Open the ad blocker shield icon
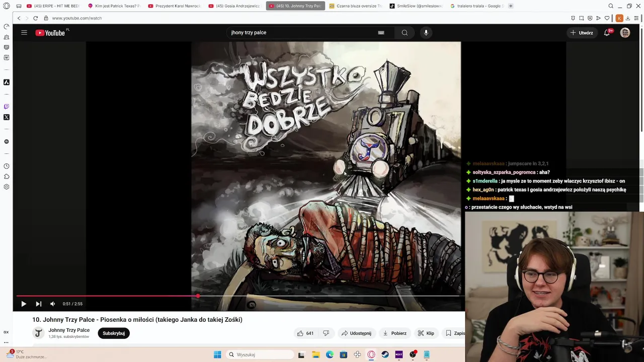The height and width of the screenshot is (362, 644). click(x=590, y=18)
